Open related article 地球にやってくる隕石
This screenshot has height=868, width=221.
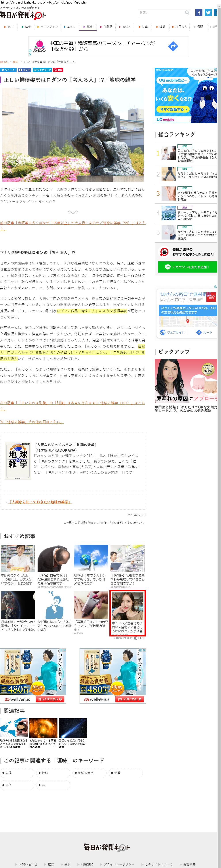[43, 733]
